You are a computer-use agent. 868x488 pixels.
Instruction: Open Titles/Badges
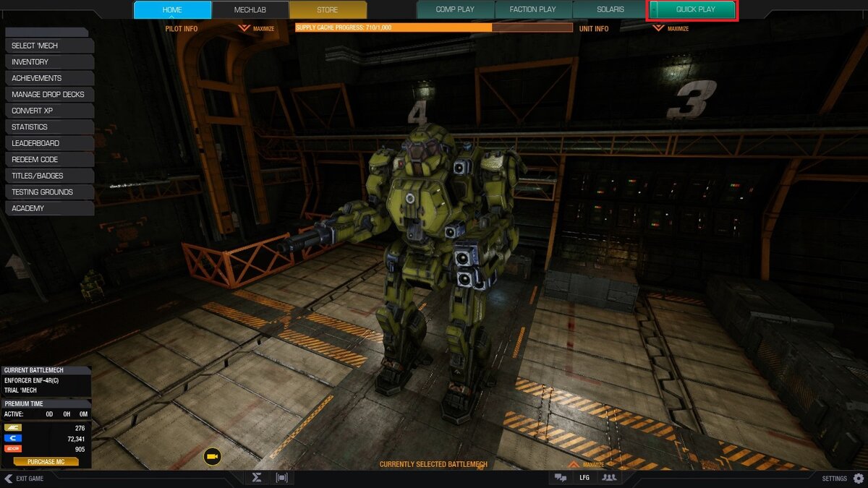[49, 176]
